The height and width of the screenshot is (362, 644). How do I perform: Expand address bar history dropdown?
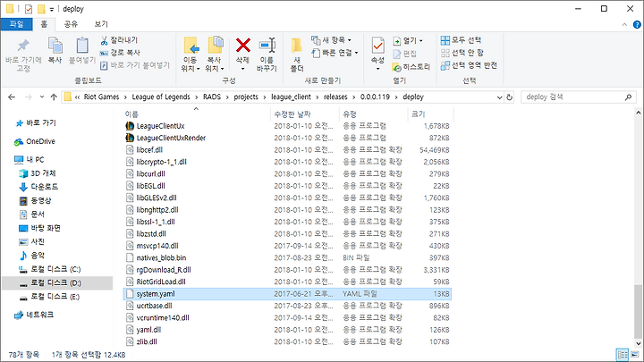tap(499, 97)
